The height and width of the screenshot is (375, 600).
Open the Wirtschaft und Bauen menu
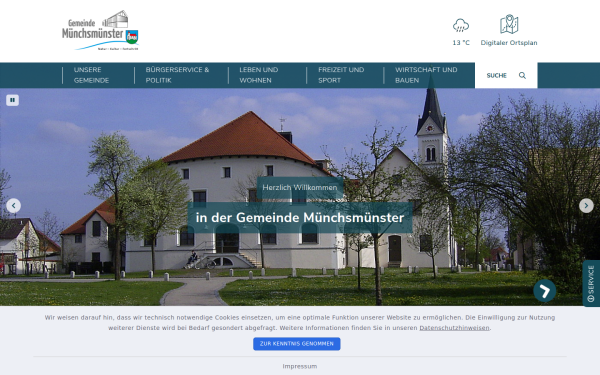point(426,75)
